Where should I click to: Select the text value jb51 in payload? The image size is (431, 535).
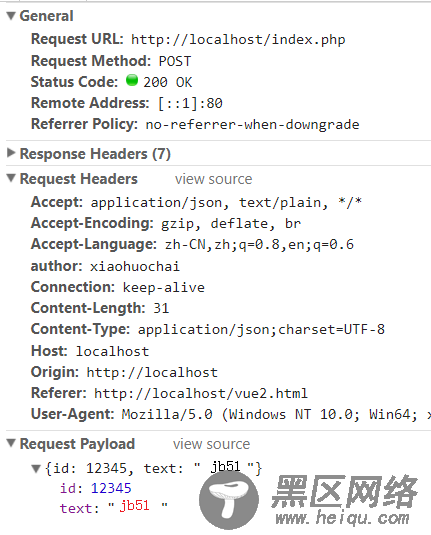(x=134, y=505)
